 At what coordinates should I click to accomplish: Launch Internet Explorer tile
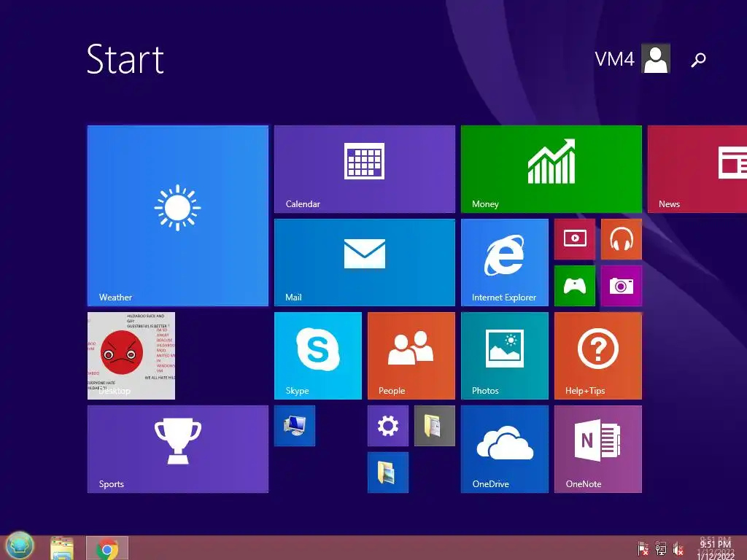click(505, 262)
